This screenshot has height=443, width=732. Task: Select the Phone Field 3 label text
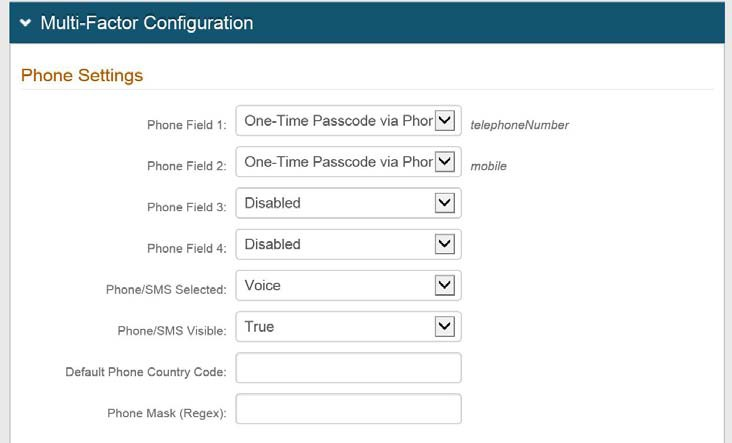coord(187,207)
